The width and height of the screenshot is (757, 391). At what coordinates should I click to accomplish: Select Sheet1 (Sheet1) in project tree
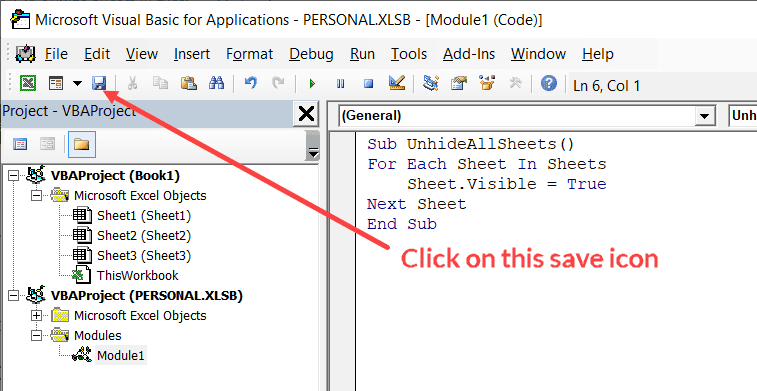coord(144,215)
